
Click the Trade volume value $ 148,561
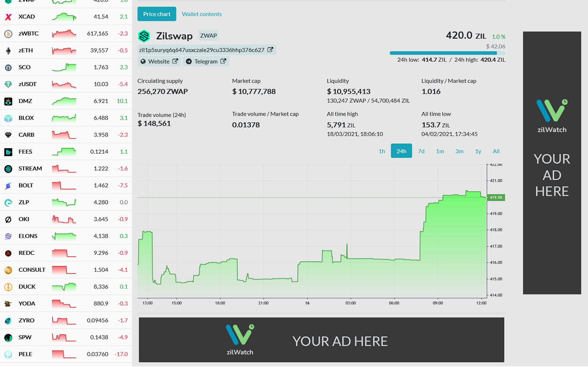coord(154,123)
